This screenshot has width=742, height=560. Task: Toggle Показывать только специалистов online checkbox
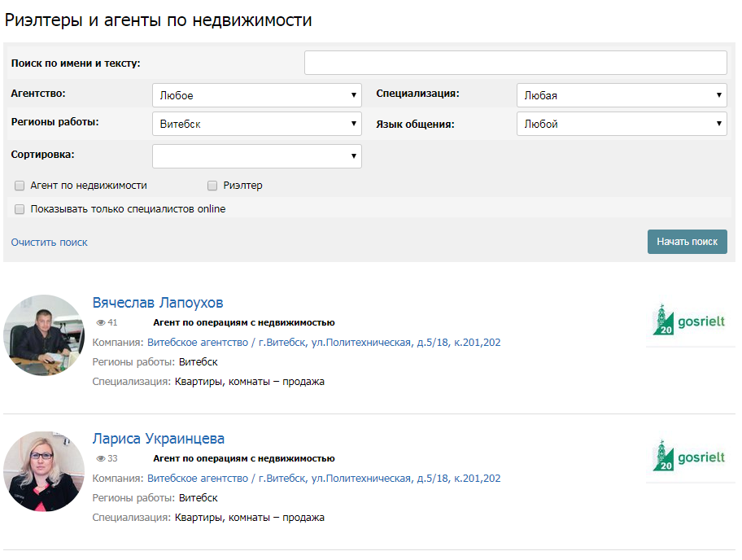[20, 209]
